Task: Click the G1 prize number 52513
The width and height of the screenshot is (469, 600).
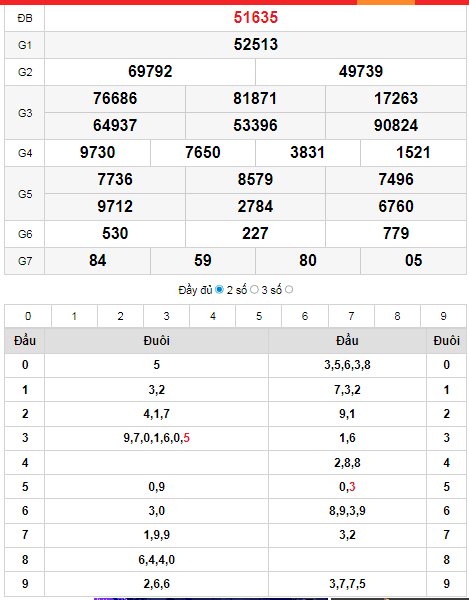Action: [x=256, y=44]
